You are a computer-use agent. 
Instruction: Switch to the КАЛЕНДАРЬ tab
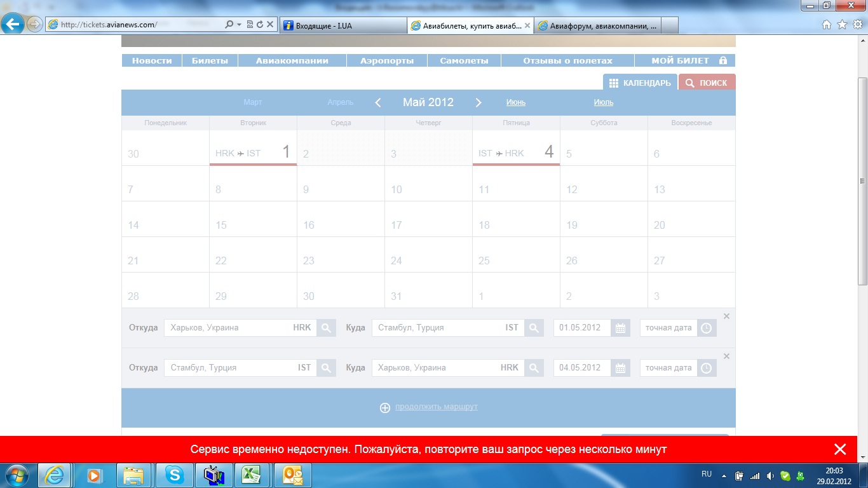(x=639, y=83)
